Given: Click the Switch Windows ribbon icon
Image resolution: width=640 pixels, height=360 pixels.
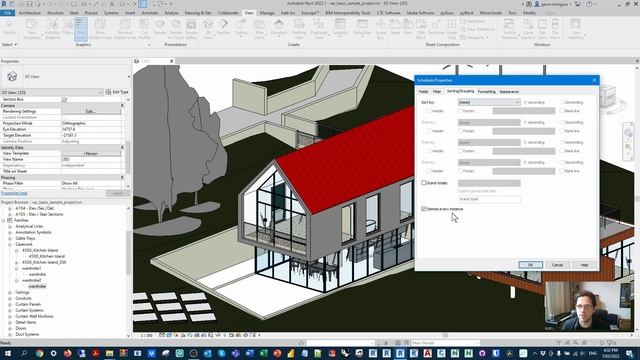Looking at the screenshot, I should pos(509,29).
